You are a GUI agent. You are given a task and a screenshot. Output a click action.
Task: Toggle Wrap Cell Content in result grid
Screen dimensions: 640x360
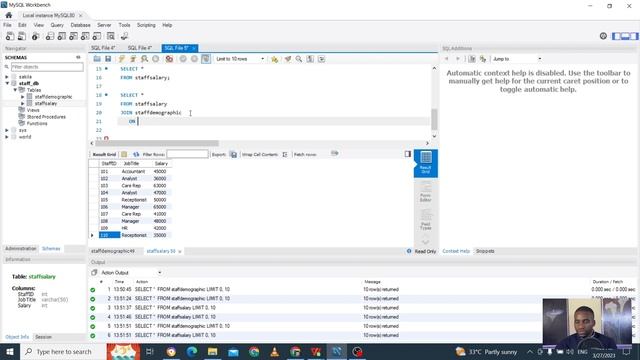[285, 154]
